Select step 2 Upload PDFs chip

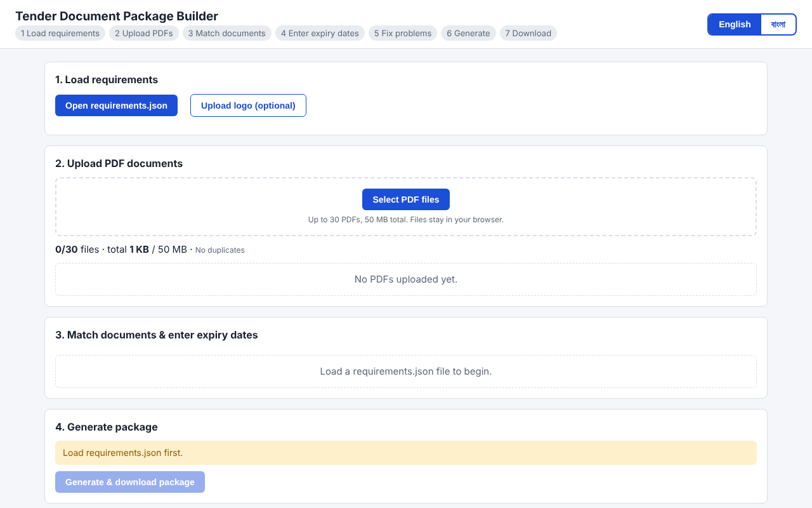click(144, 33)
